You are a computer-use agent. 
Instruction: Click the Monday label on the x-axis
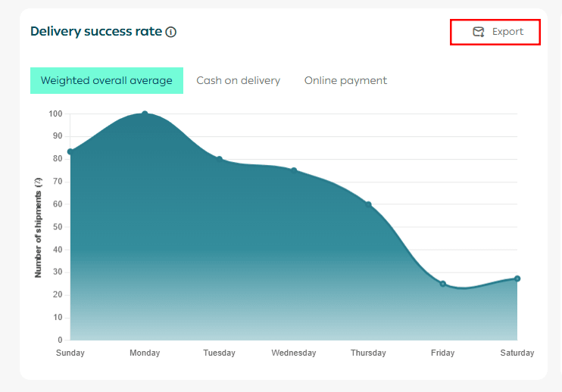[145, 353]
